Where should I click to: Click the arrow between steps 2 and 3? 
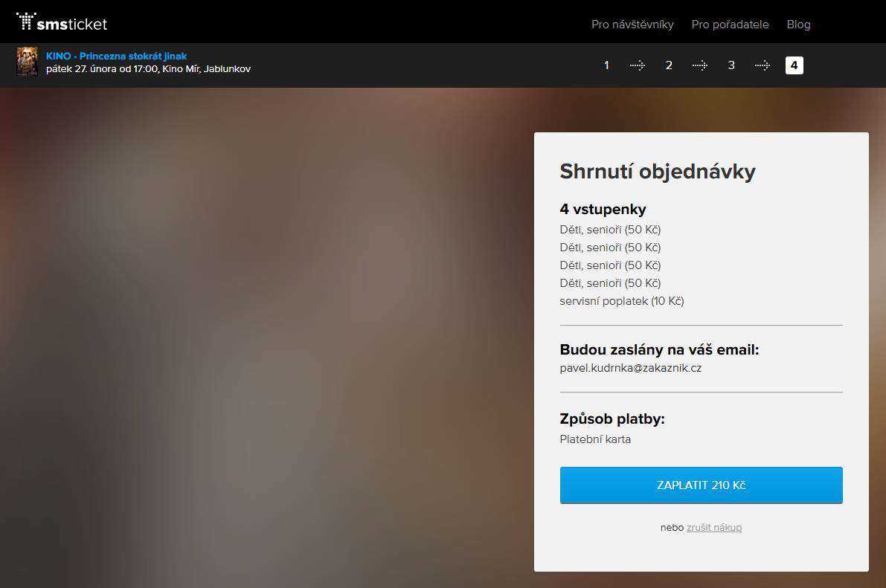[x=700, y=65]
